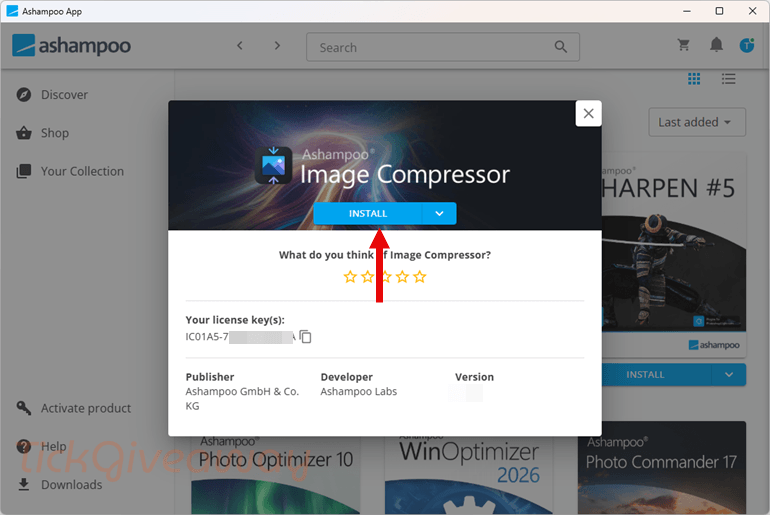Expand install options under Sharpen #5 card

(x=729, y=375)
